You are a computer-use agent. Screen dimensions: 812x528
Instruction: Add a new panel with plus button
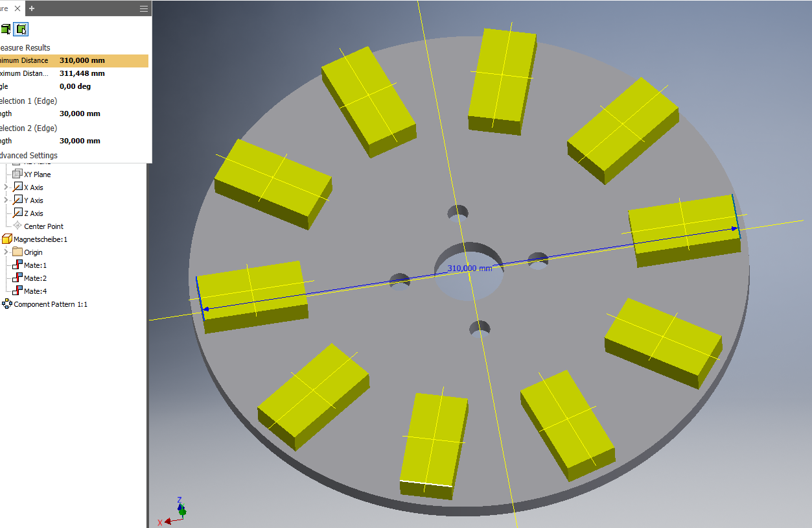click(x=32, y=8)
